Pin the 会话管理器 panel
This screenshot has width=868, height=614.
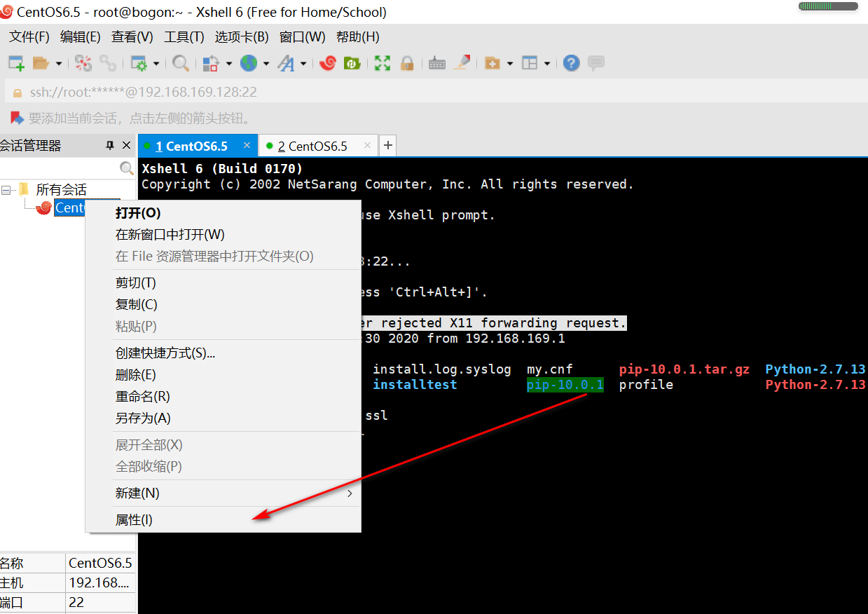(x=110, y=145)
